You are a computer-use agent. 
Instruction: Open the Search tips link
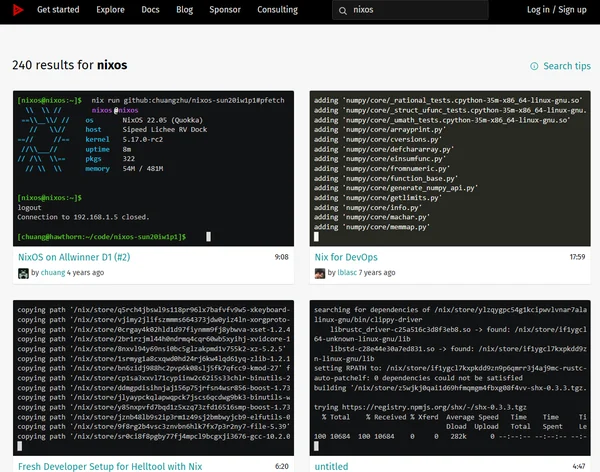(567, 66)
